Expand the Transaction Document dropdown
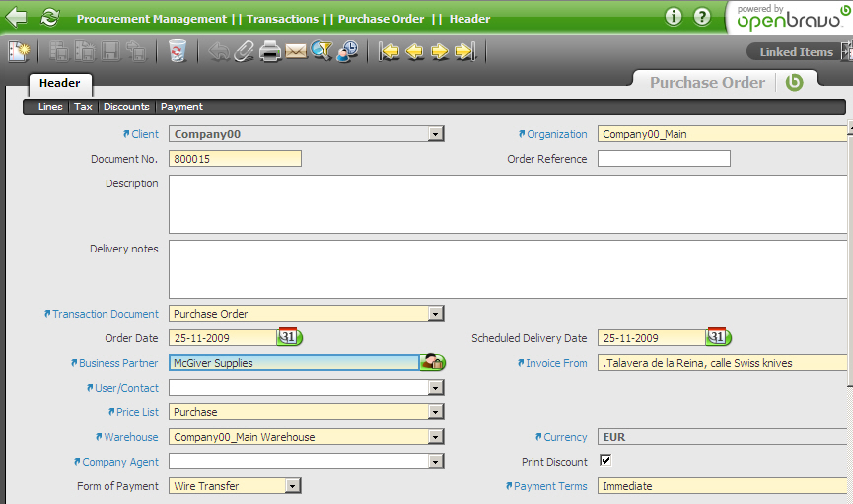 coord(435,314)
